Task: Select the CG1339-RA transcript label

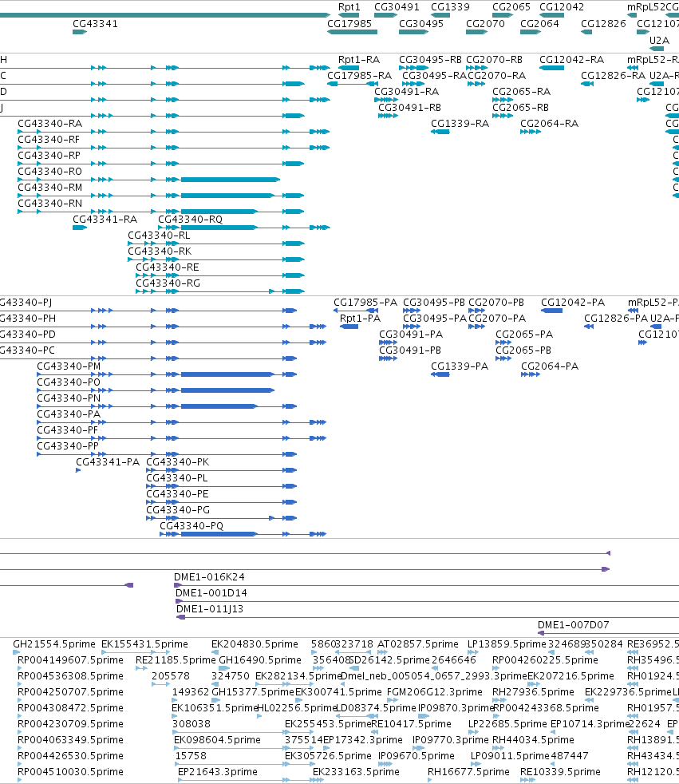Action: tap(460, 124)
